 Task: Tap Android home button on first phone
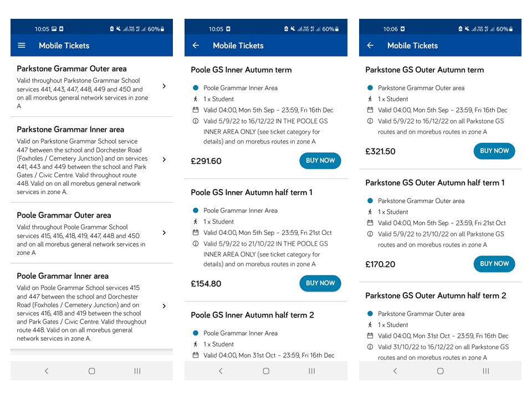pos(91,371)
